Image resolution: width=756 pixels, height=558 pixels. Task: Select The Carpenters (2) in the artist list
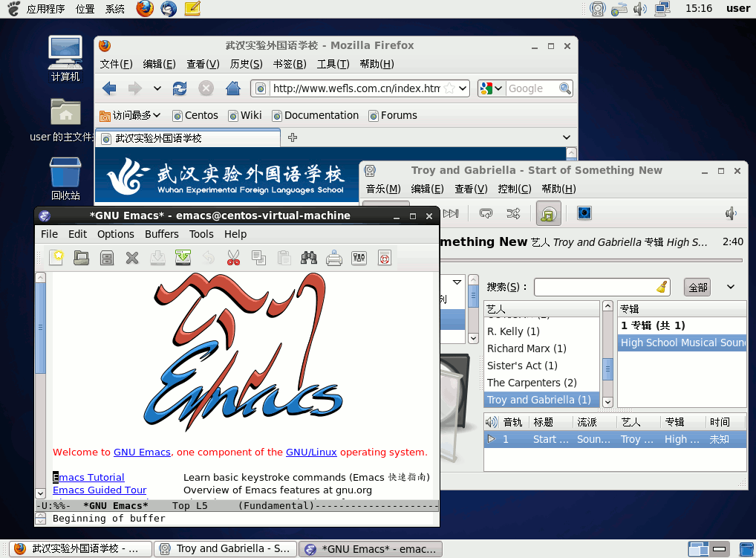point(541,383)
